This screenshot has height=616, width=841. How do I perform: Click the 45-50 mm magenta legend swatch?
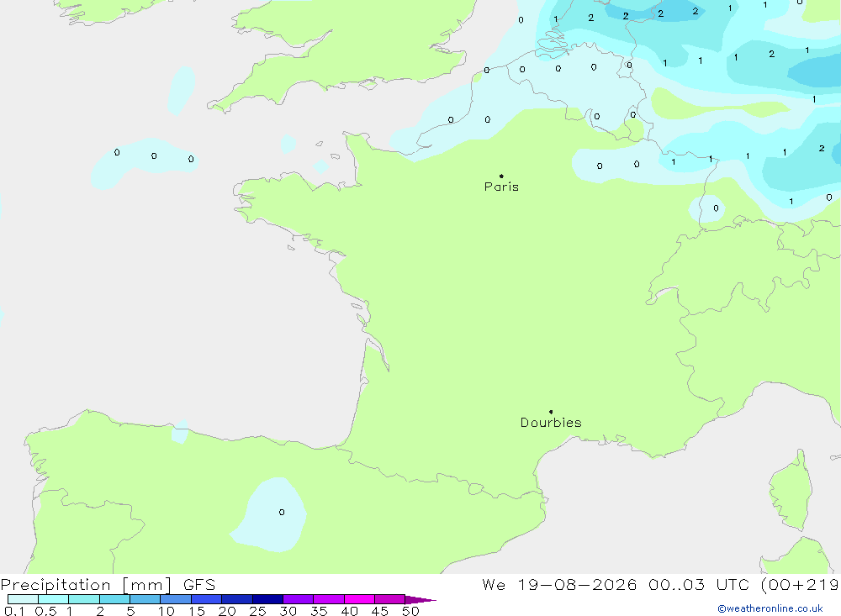point(390,599)
